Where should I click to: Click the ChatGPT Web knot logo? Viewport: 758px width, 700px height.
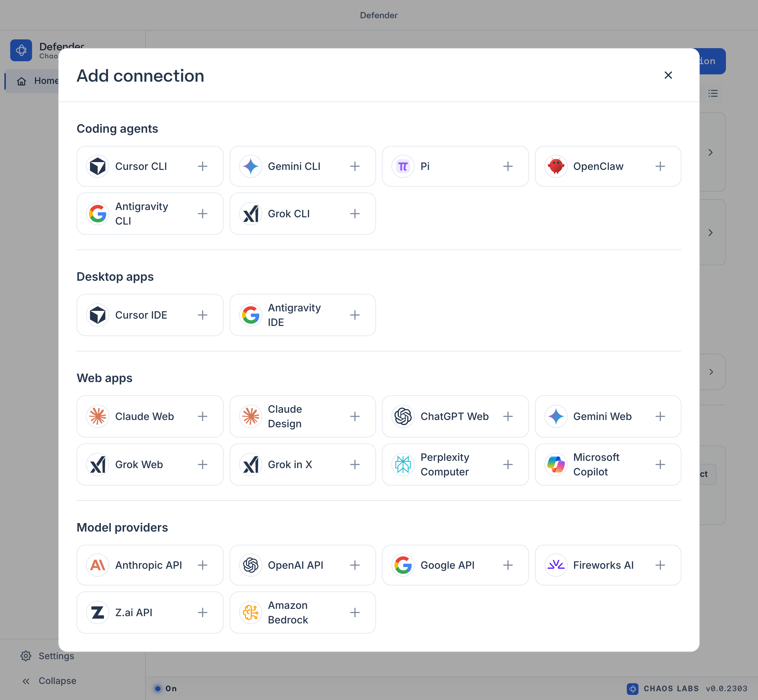403,416
